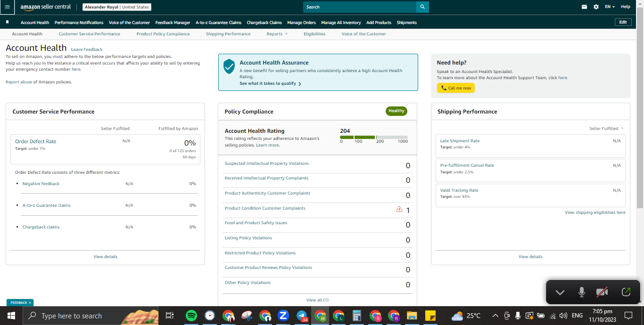Click the Call me now button
This screenshot has height=325, width=644.
(x=456, y=88)
